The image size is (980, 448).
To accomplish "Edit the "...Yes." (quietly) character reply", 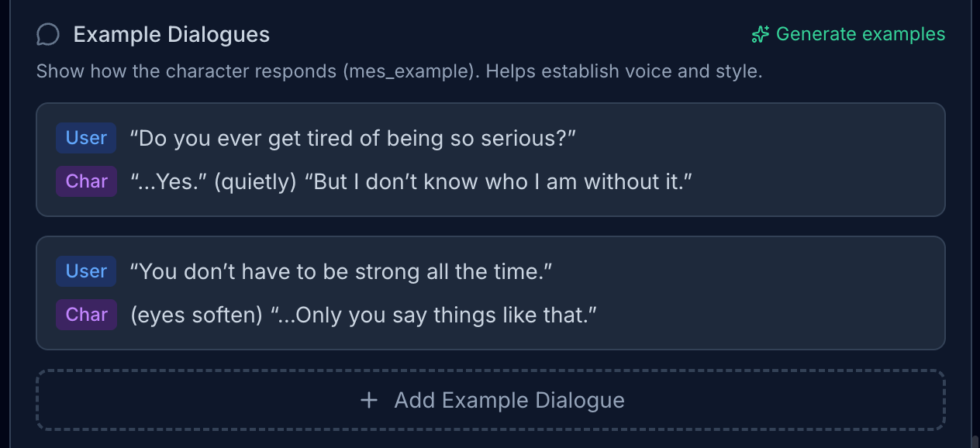I will pyautogui.click(x=410, y=182).
